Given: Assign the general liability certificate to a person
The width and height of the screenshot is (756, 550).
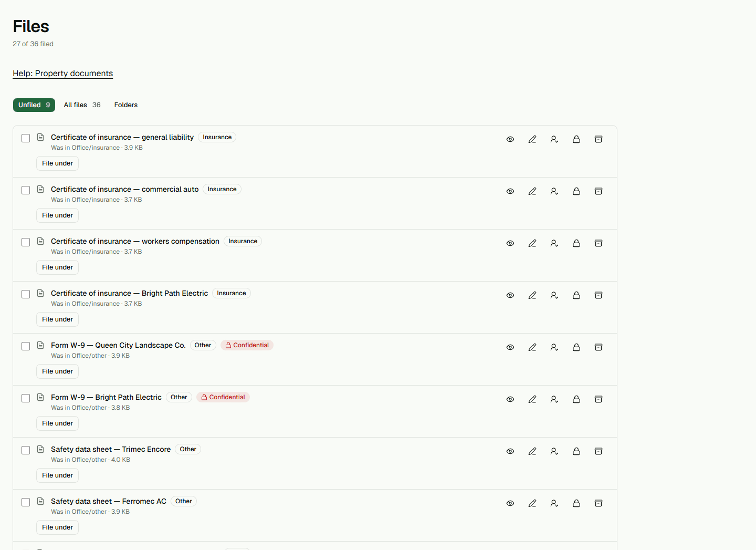Looking at the screenshot, I should pyautogui.click(x=554, y=139).
